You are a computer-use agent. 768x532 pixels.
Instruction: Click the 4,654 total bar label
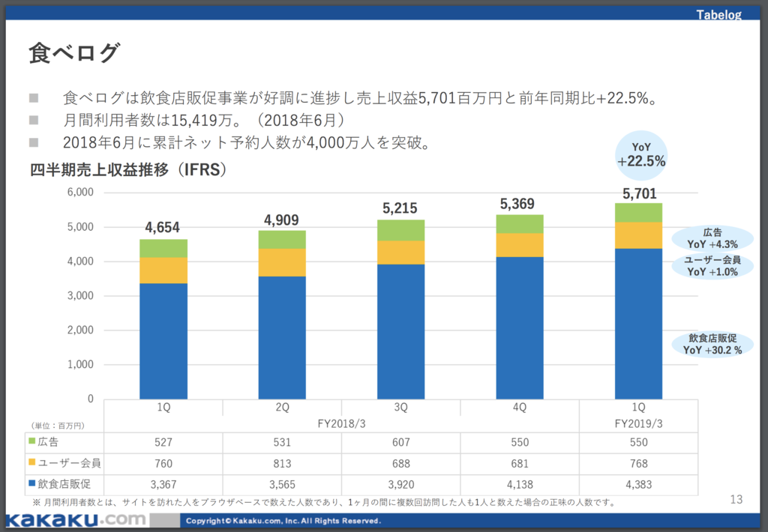click(162, 228)
